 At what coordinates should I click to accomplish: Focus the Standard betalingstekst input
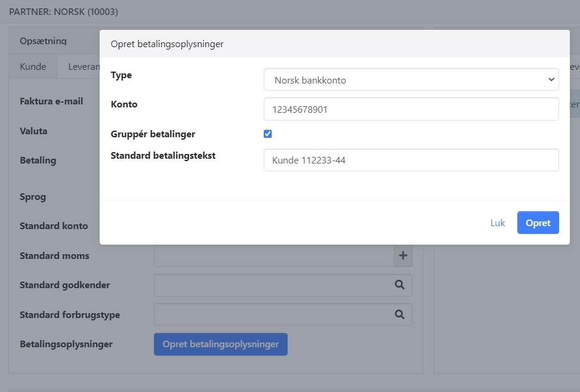pyautogui.click(x=411, y=160)
